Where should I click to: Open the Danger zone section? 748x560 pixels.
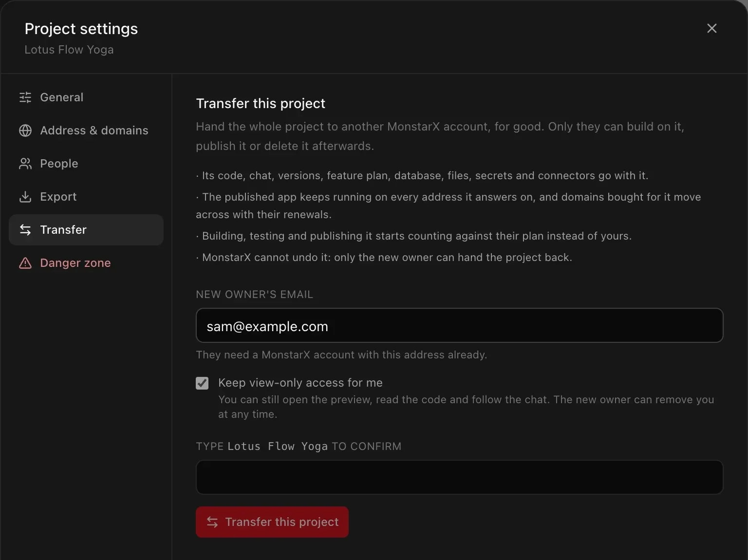point(86,263)
